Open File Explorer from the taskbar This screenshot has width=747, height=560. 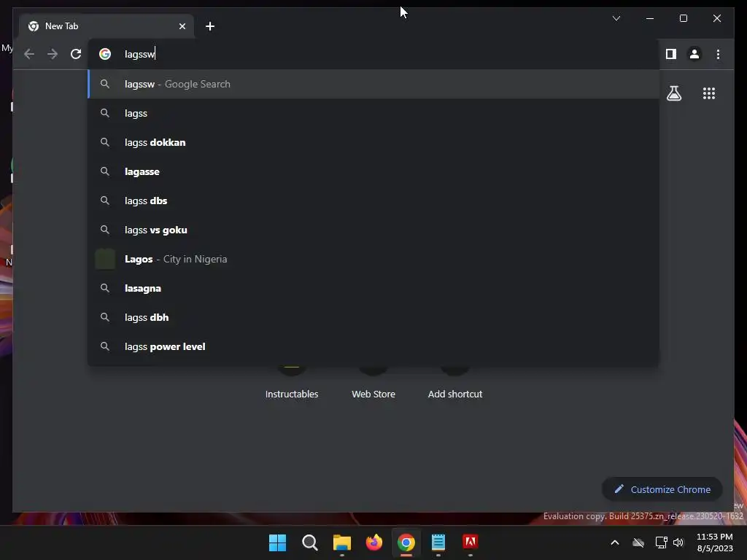pos(341,542)
